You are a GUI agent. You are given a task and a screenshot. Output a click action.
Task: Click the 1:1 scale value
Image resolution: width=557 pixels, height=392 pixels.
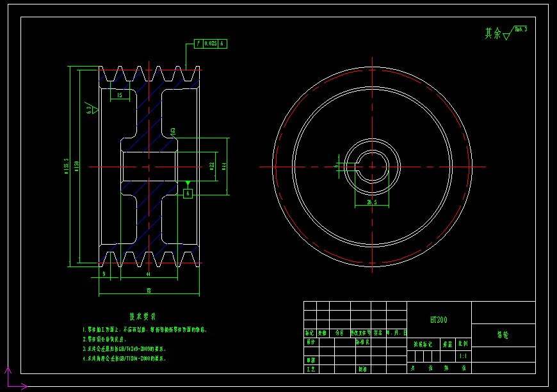click(x=464, y=356)
